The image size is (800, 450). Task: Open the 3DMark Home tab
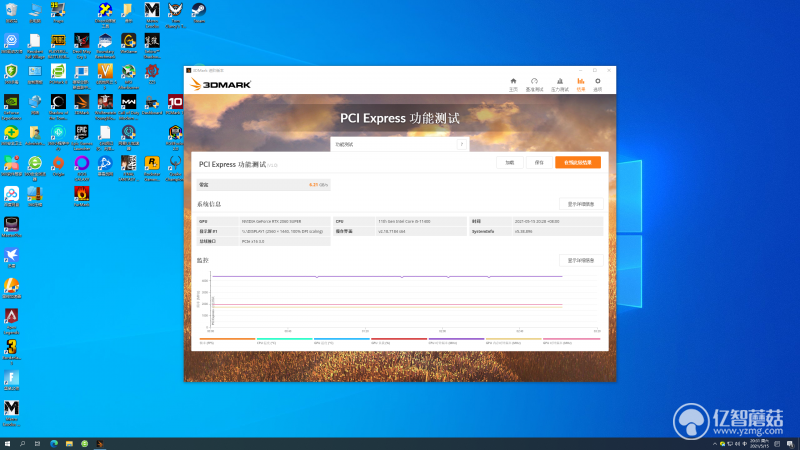pos(513,84)
